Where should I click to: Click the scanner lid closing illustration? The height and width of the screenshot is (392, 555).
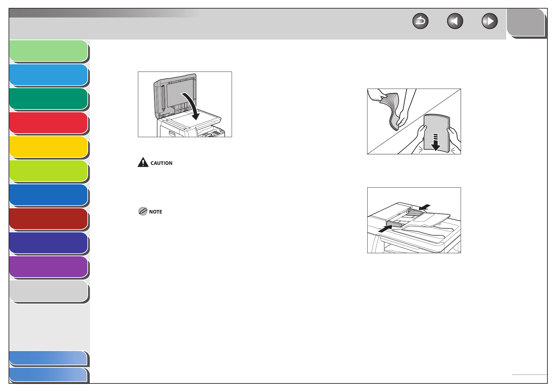[x=185, y=104]
